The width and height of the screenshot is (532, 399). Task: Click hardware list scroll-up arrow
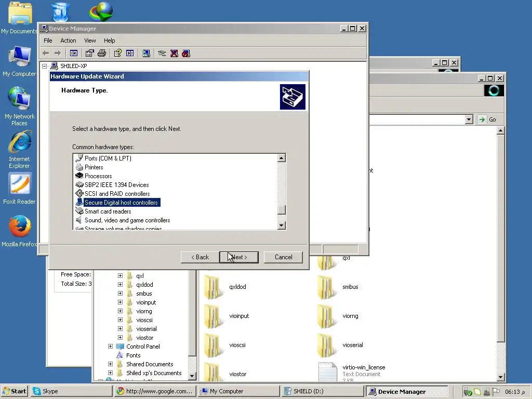click(281, 158)
